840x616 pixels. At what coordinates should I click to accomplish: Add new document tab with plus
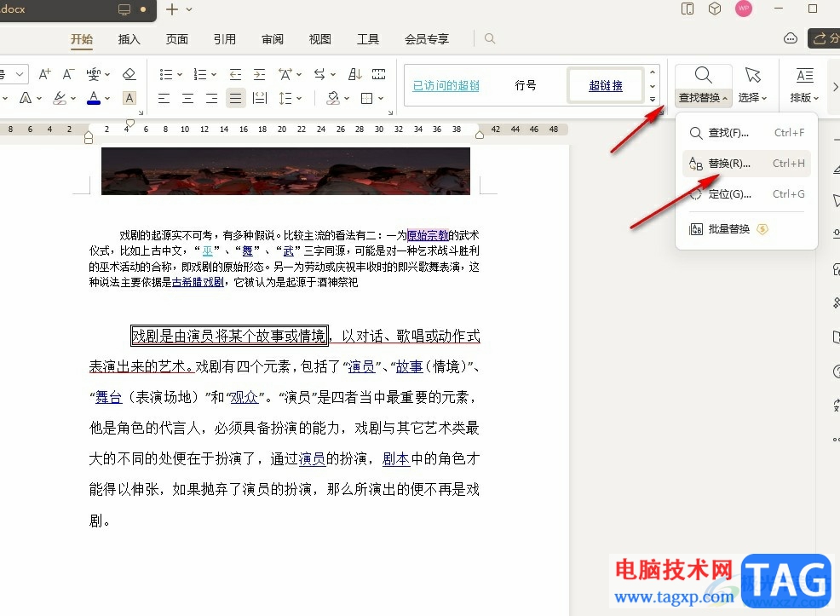[172, 9]
